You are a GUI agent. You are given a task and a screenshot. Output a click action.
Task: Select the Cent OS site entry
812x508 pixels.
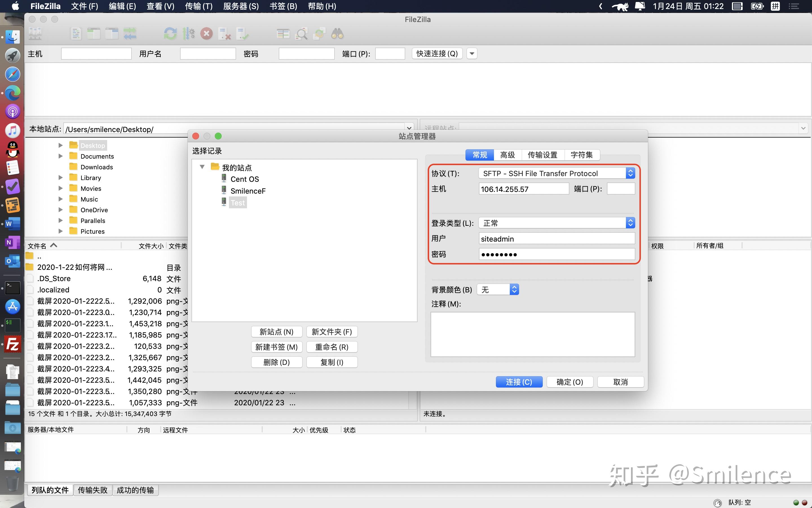245,179
